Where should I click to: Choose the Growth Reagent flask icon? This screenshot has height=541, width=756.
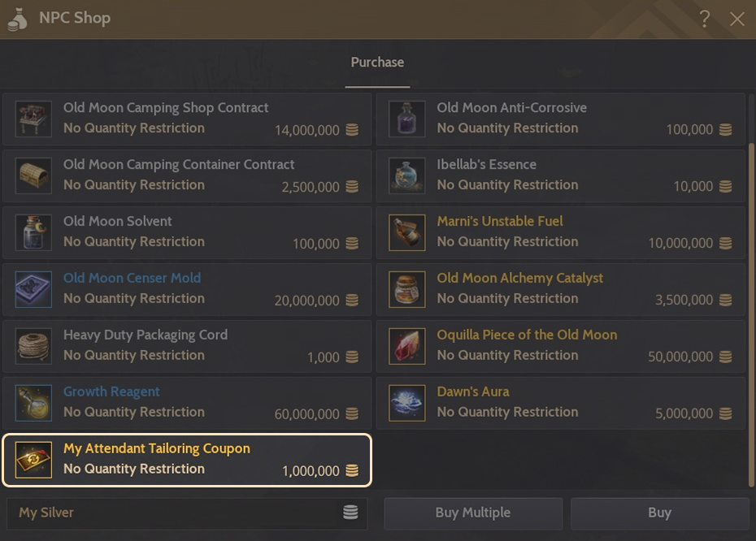point(33,404)
